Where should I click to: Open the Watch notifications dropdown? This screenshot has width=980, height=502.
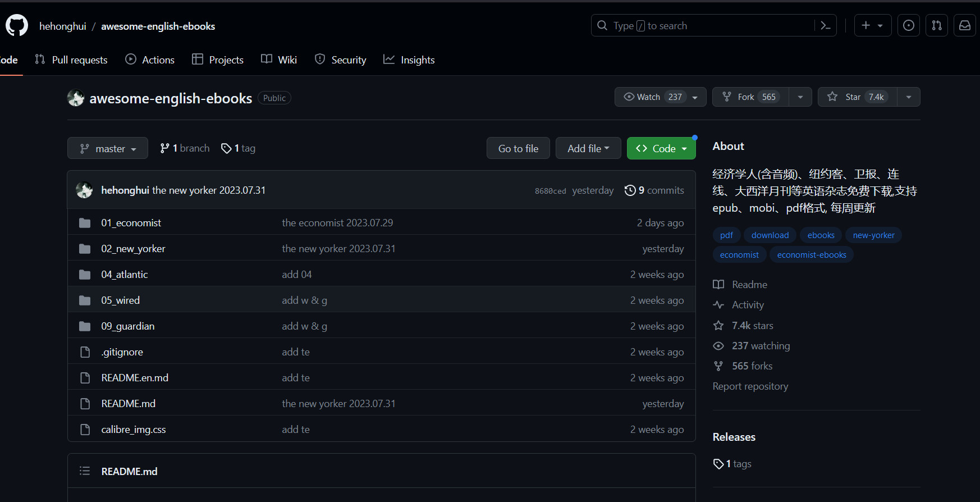660,97
